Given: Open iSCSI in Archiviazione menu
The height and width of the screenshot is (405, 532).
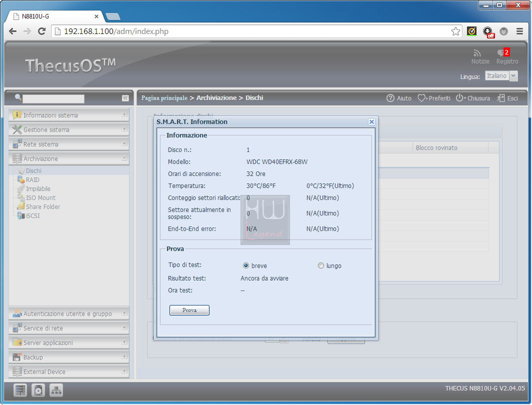Looking at the screenshot, I should (32, 215).
